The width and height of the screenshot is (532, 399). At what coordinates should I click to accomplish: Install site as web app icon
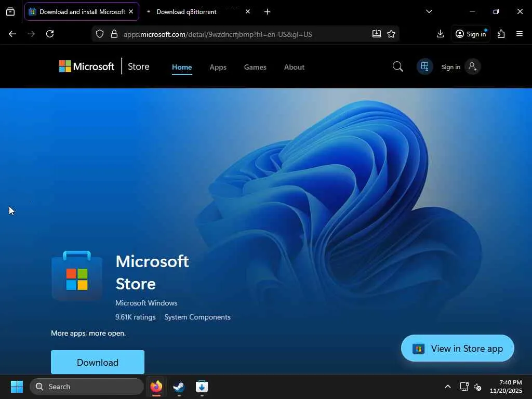pyautogui.click(x=377, y=34)
